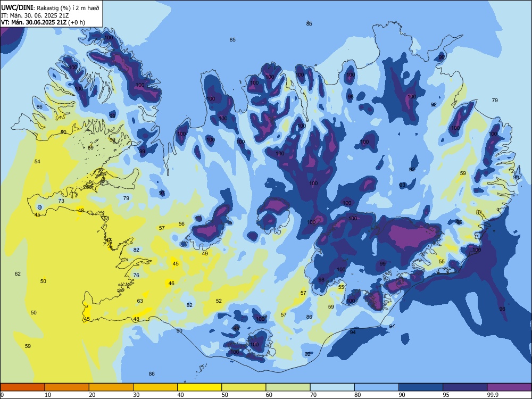532x399 pixels.
Task: Click the map value '73'
Action: (61, 201)
